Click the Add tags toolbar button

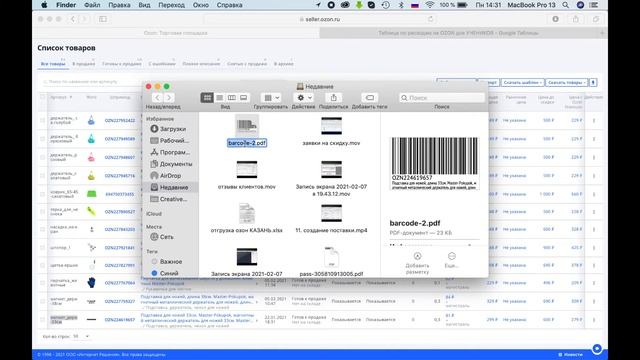coord(369,98)
